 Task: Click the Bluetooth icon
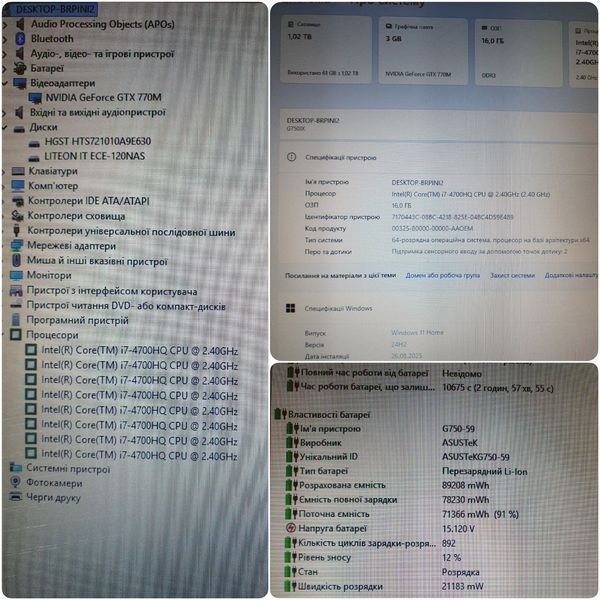20,39
